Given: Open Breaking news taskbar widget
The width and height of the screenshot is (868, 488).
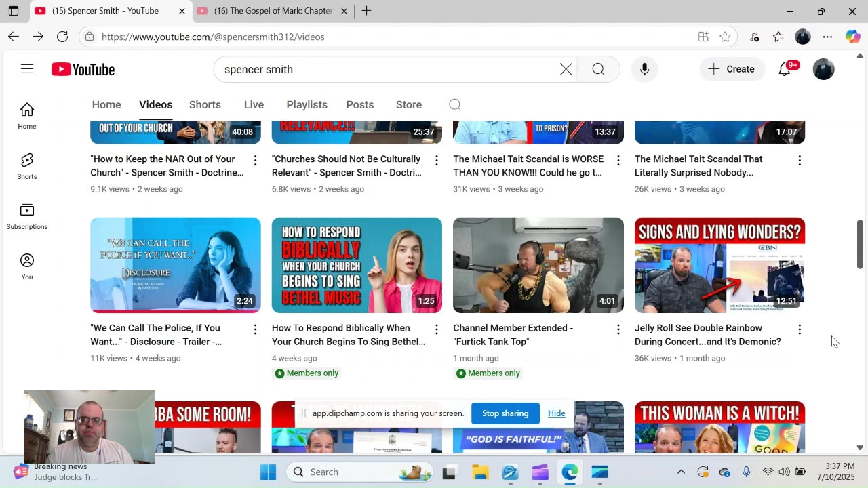Looking at the screenshot, I should 58,472.
